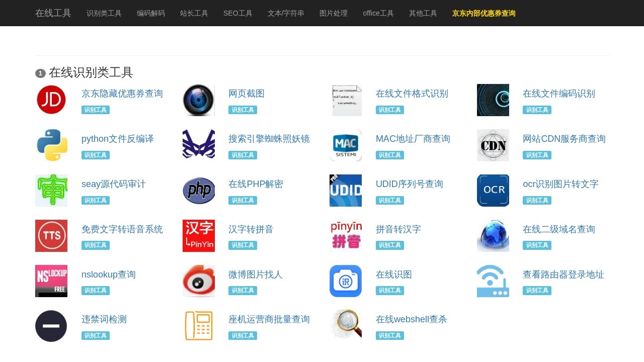Open the camera lens screenshot icon
Image resolution: width=644 pixels, height=362 pixels.
(198, 100)
